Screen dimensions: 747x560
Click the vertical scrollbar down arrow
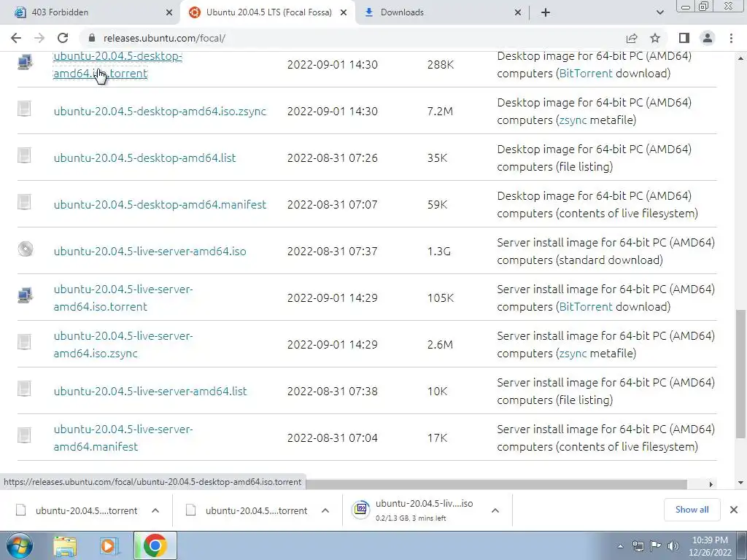[x=741, y=483]
